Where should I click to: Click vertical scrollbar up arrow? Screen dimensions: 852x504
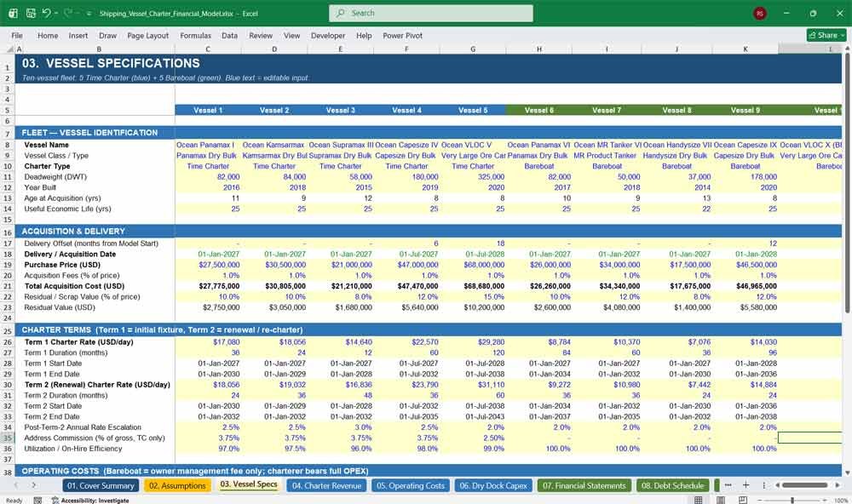tap(847, 49)
